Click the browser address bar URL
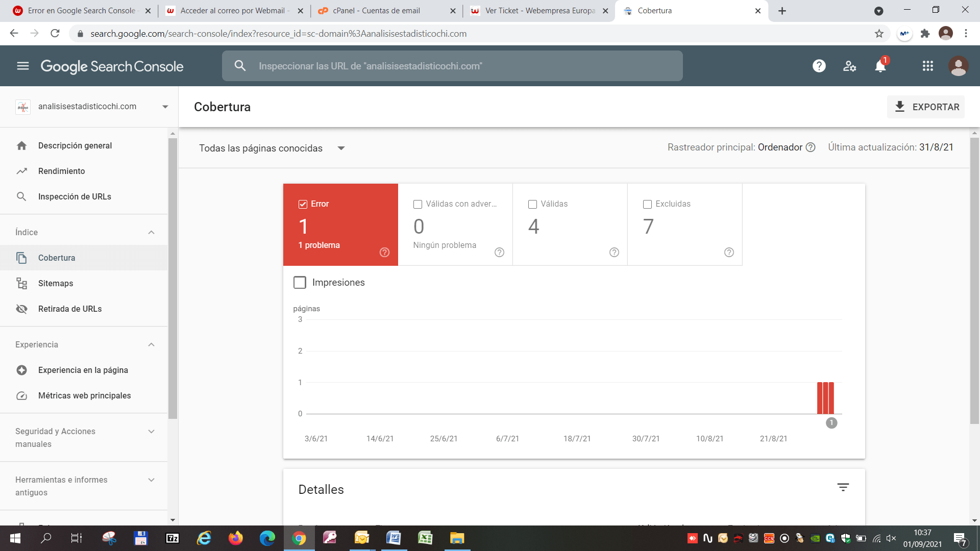This screenshot has width=980, height=551. click(278, 34)
